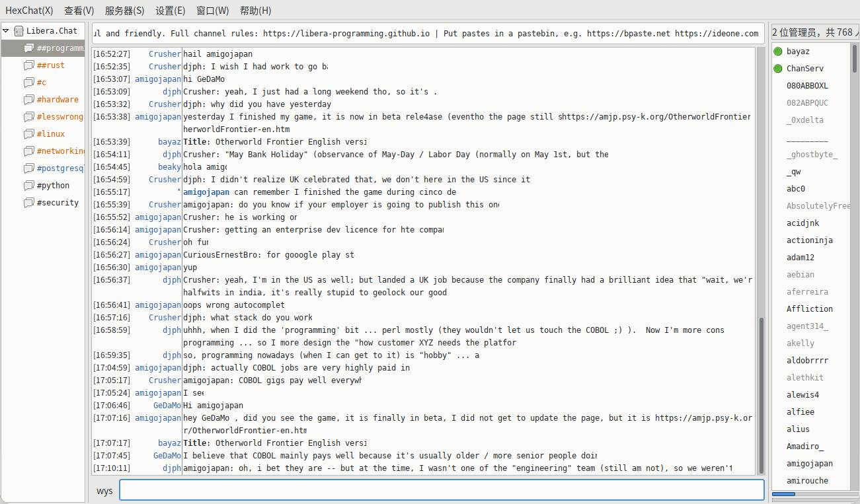Screen dimensions: 860x504
Task: Click the ##rust channel icon
Action: coord(28,65)
